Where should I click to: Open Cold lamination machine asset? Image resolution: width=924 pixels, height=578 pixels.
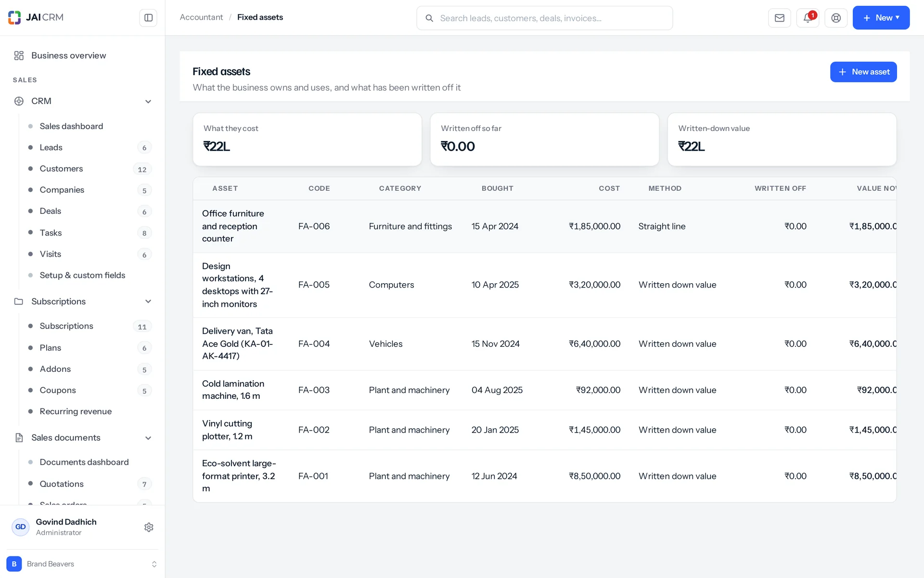pos(233,390)
